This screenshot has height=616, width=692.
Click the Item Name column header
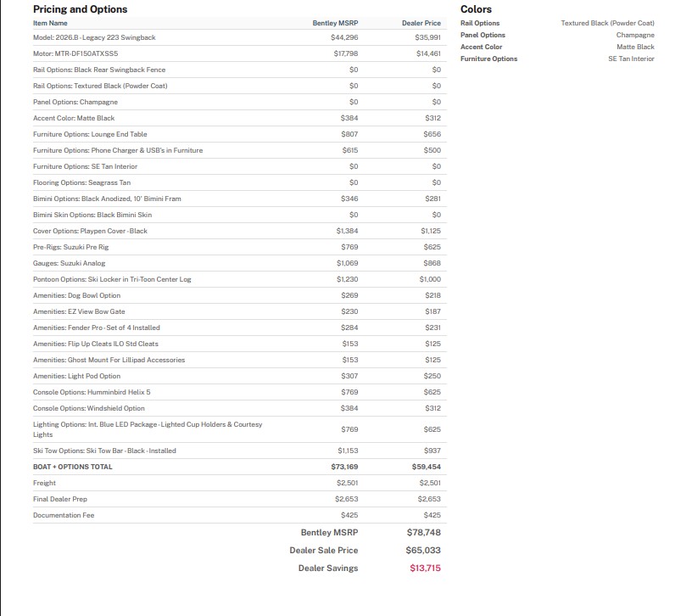tap(50, 23)
